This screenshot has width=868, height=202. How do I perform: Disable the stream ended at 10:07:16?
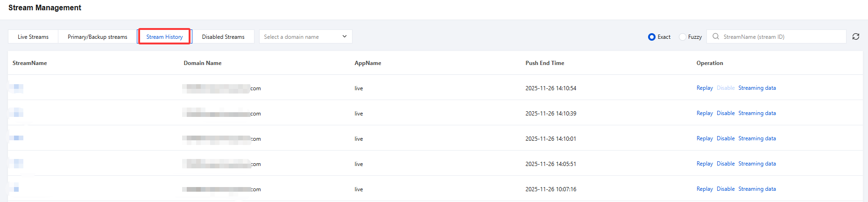click(x=726, y=189)
